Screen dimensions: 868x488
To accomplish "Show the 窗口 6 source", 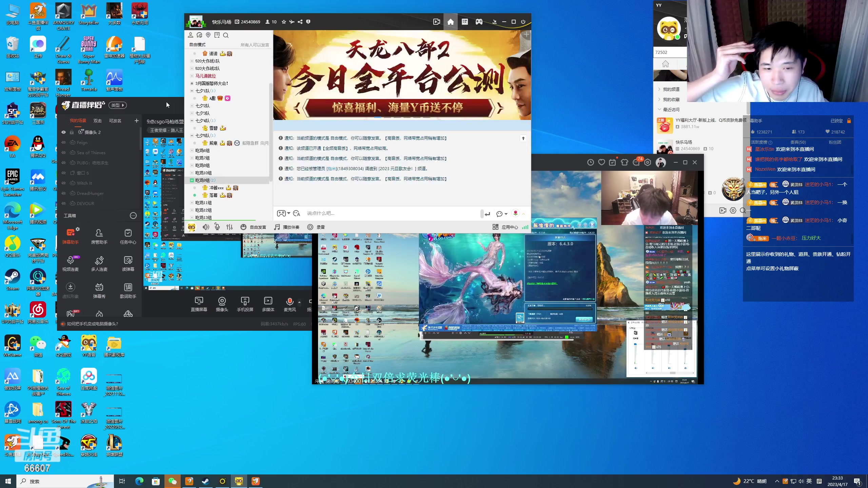I will pyautogui.click(x=63, y=173).
